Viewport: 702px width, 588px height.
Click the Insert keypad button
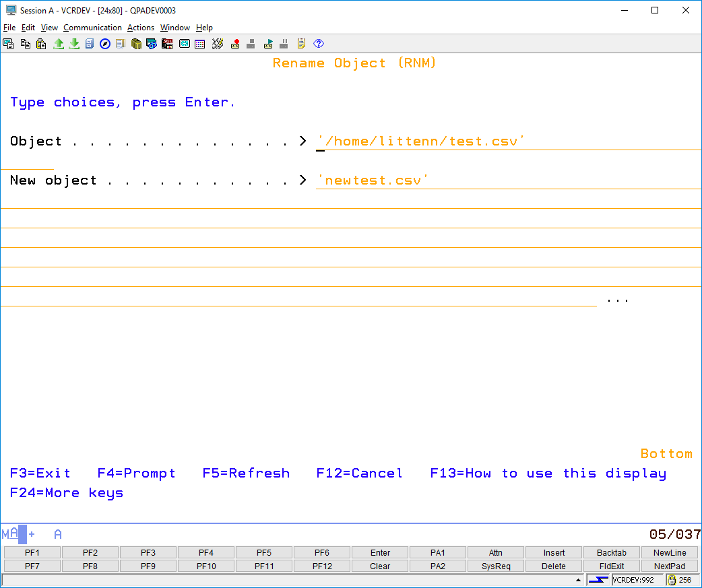[554, 553]
